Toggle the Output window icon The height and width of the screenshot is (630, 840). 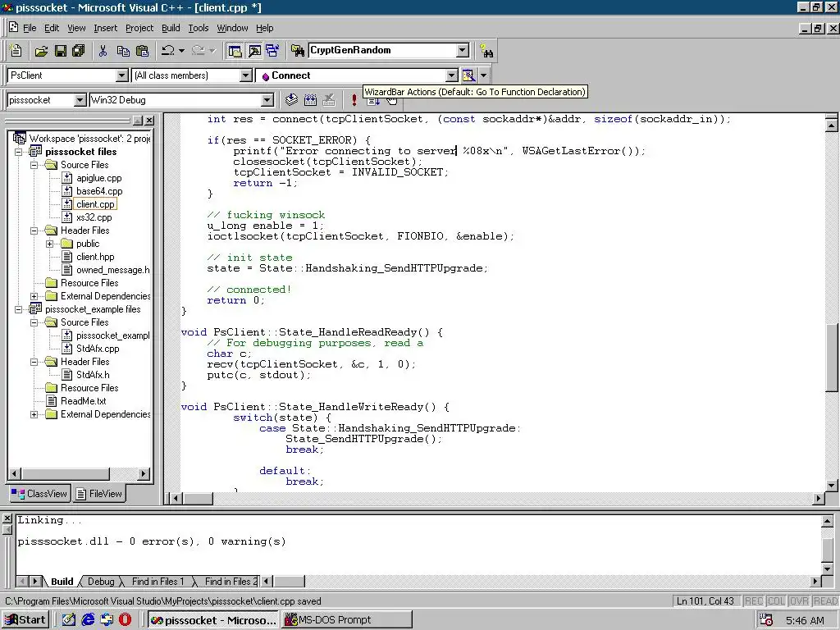click(x=254, y=51)
